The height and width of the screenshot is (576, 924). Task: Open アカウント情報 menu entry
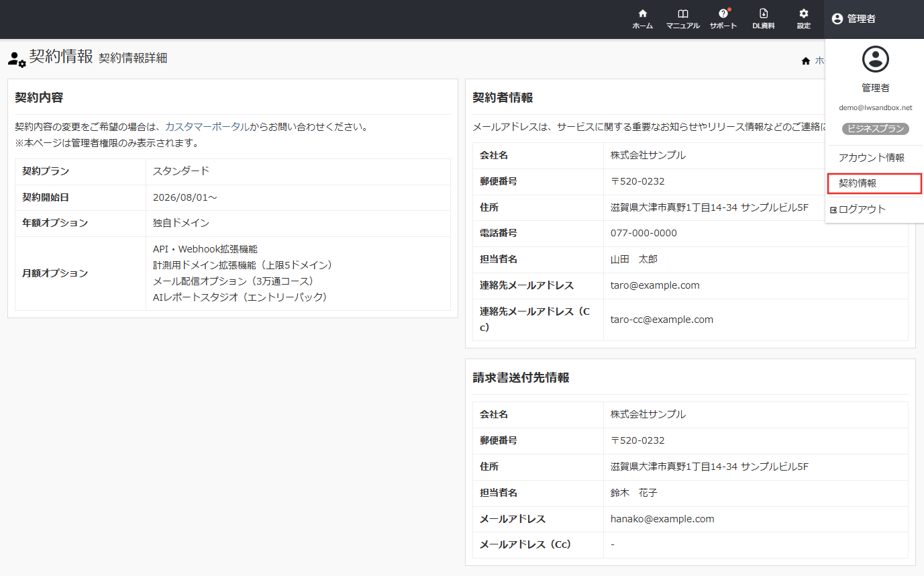(x=872, y=158)
